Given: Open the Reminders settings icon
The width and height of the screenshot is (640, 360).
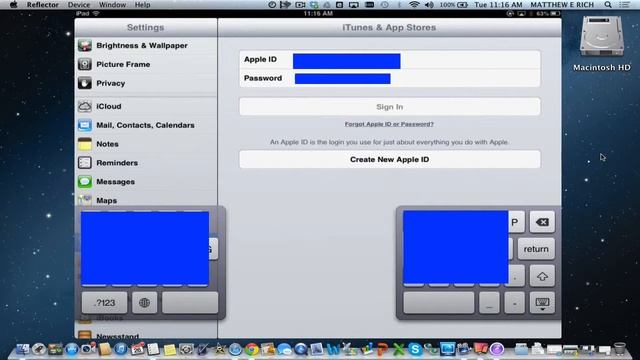Looking at the screenshot, I should (85, 162).
